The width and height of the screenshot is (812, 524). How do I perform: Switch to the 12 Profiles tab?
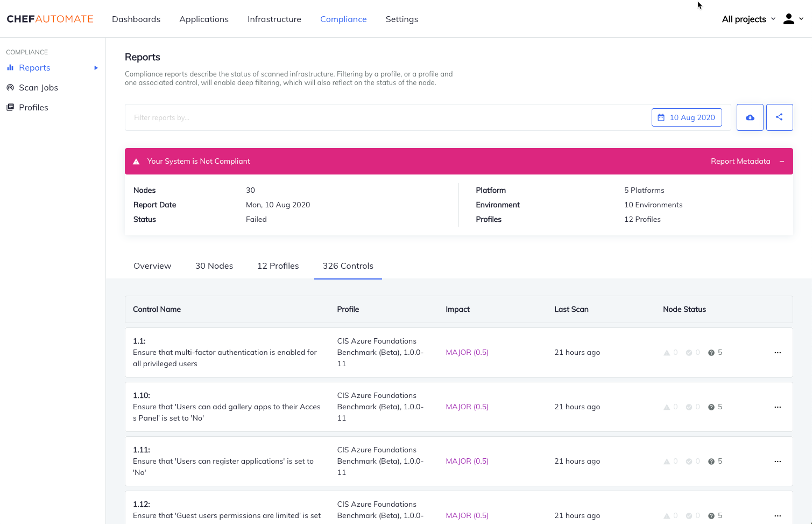tap(278, 266)
